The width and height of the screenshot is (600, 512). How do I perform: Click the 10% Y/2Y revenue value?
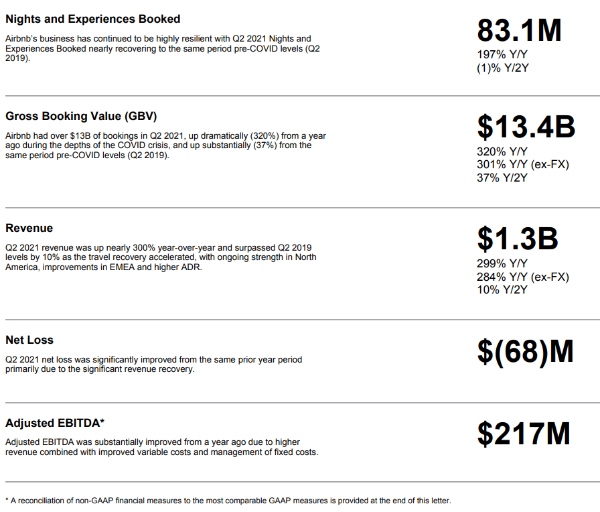click(x=502, y=290)
